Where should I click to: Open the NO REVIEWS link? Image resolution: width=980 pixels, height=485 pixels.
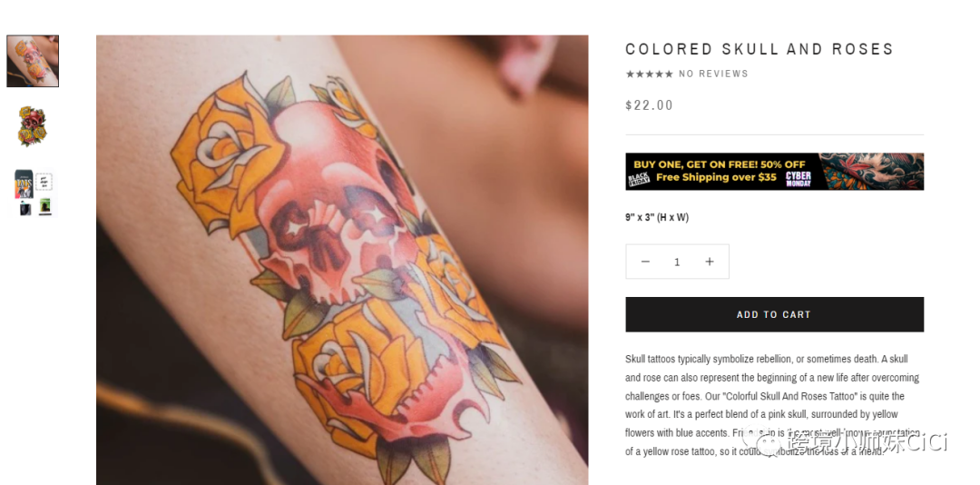(713, 74)
